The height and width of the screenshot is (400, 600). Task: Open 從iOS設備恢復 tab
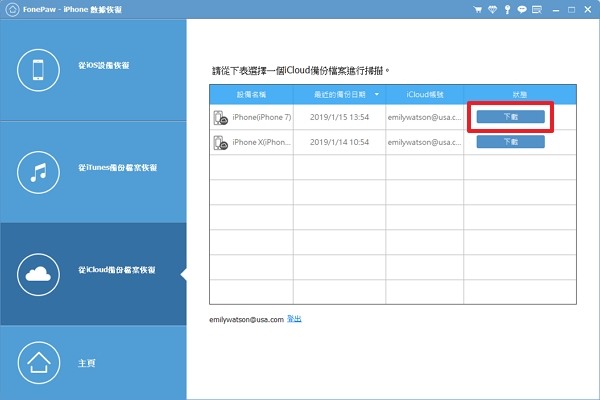coord(93,70)
